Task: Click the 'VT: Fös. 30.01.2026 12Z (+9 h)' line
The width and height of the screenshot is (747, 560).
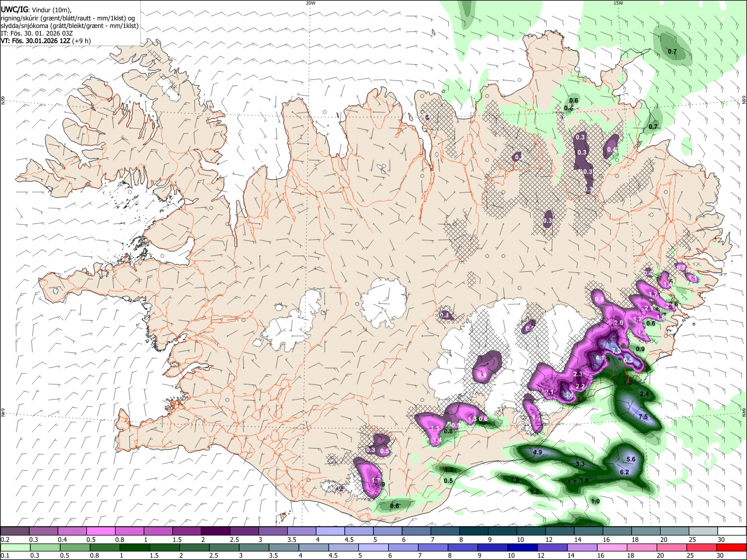Action: pos(45,41)
